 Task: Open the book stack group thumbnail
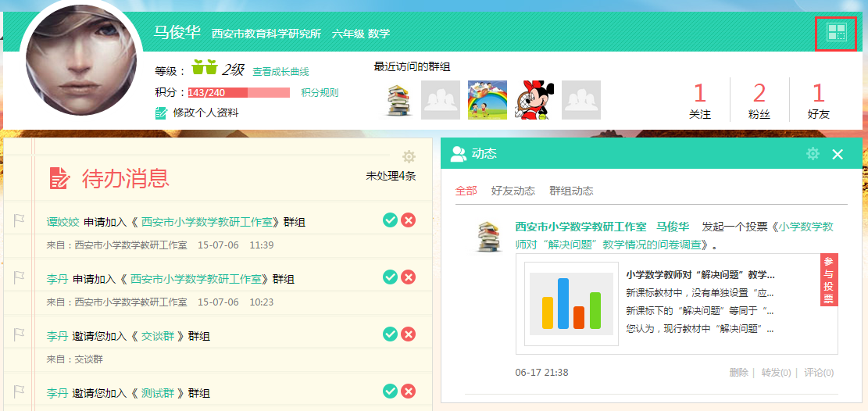pyautogui.click(x=398, y=100)
